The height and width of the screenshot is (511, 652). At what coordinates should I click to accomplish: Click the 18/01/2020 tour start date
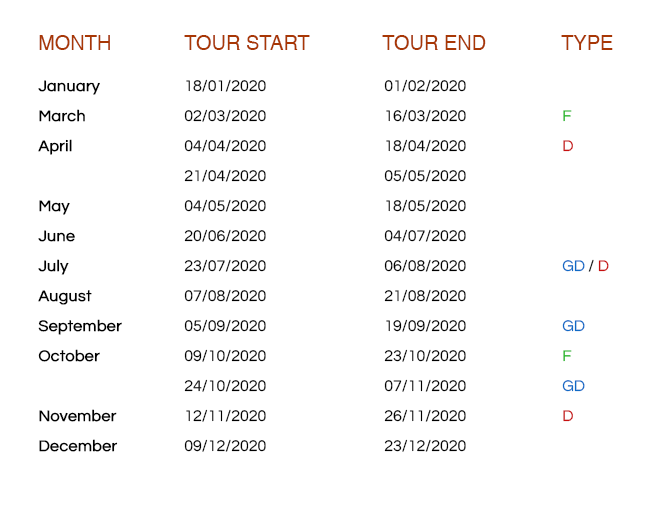[225, 86]
